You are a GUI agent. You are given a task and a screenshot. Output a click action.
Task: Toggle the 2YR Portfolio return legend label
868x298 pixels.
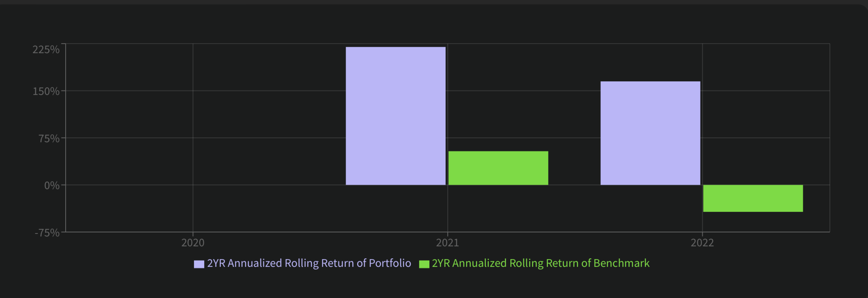point(309,263)
